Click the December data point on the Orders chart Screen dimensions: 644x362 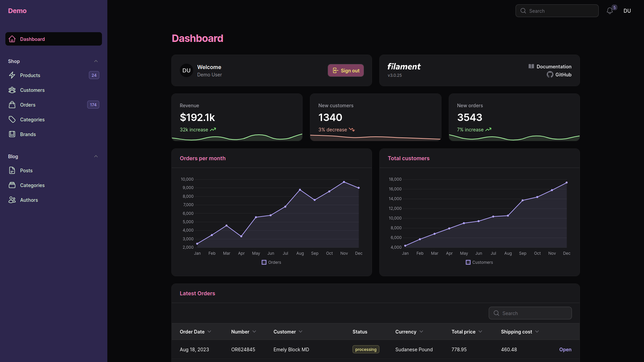359,188
